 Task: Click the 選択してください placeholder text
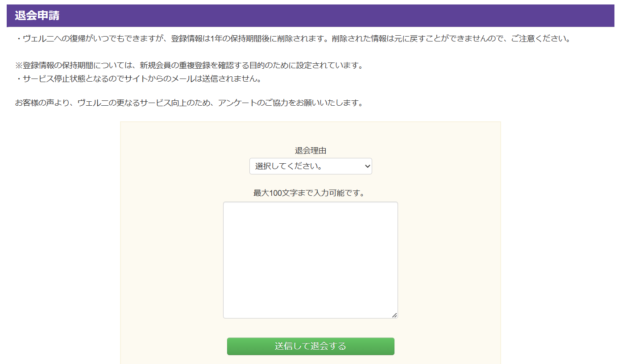pos(289,166)
